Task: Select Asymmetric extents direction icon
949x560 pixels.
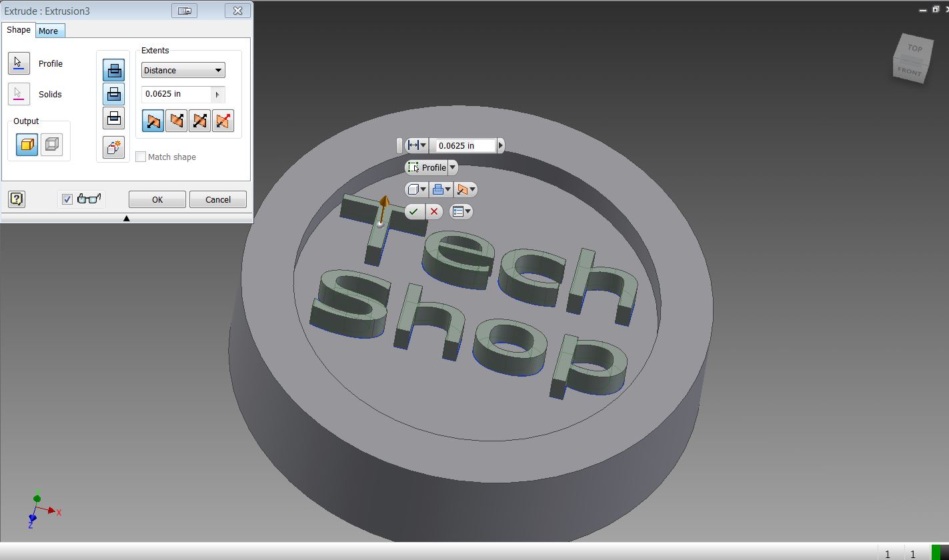Action: pyautogui.click(x=223, y=121)
